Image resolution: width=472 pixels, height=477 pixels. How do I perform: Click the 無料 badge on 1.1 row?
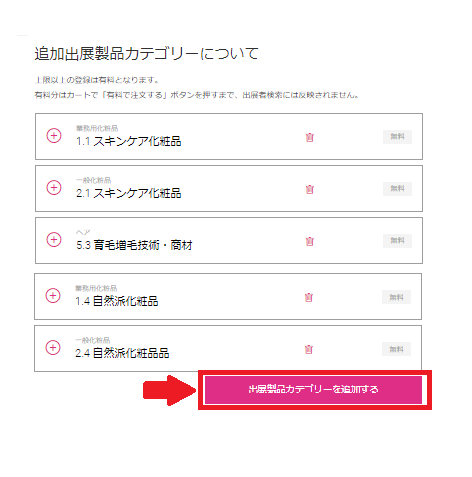(x=397, y=137)
